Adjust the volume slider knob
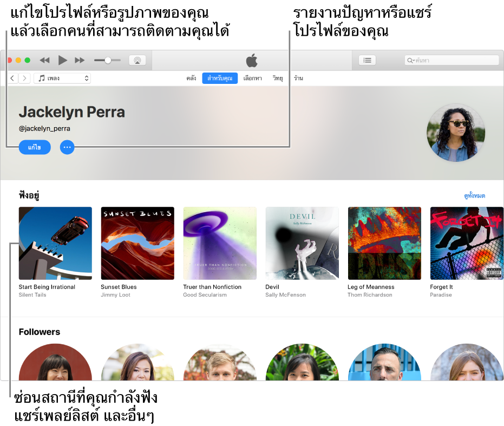Viewport: 504px width, 426px height. click(x=108, y=60)
